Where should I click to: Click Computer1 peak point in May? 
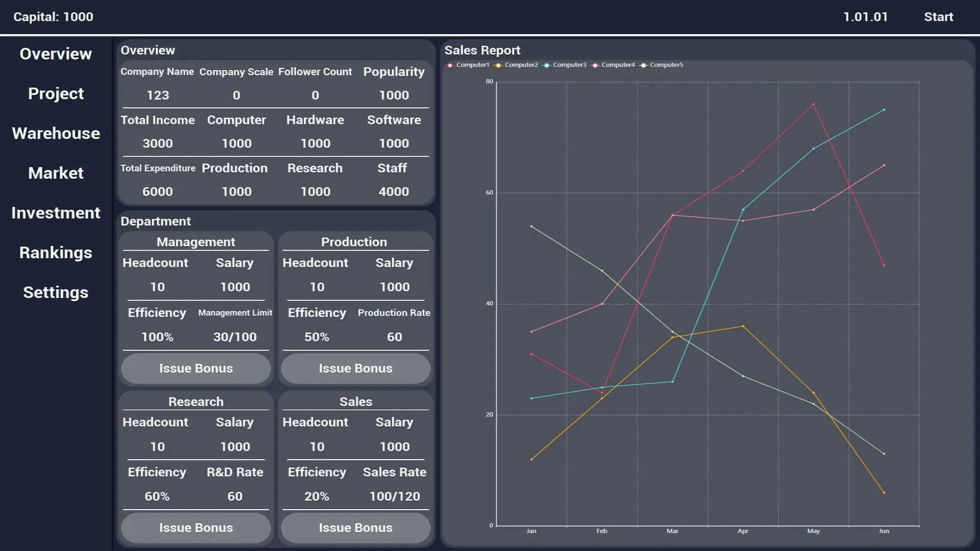814,104
